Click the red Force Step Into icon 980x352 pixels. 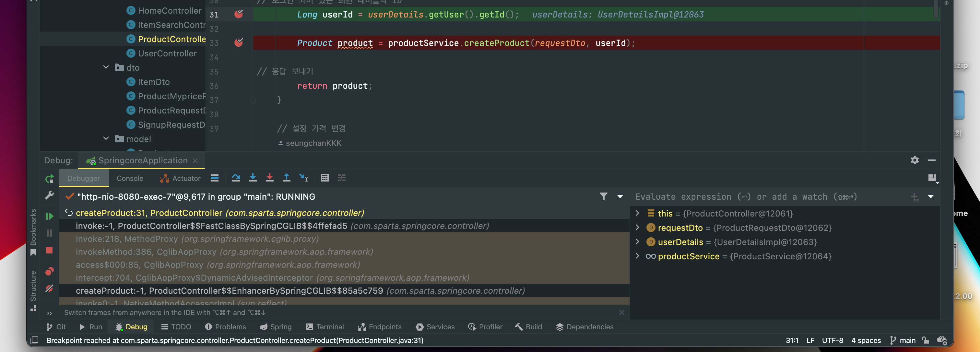(269, 178)
